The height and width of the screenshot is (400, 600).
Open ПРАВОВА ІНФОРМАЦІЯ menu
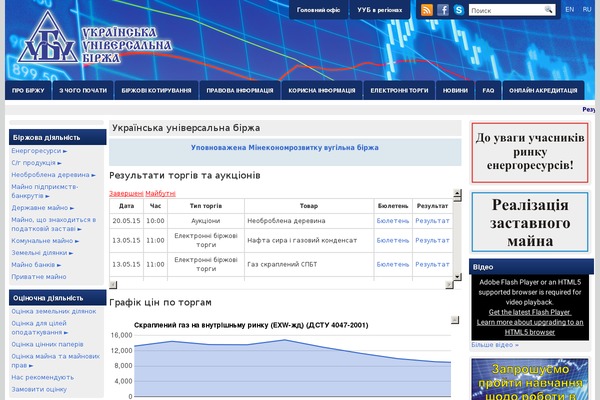coord(240,90)
